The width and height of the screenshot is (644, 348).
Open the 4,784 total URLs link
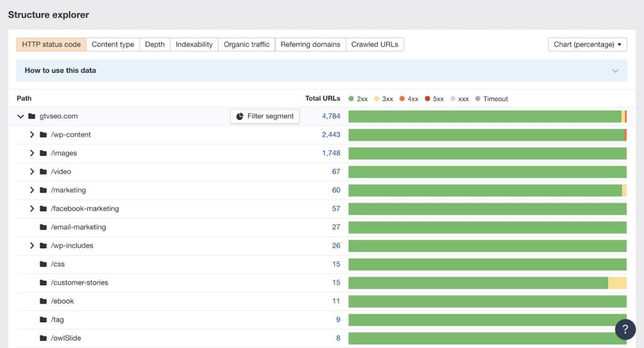coord(331,116)
